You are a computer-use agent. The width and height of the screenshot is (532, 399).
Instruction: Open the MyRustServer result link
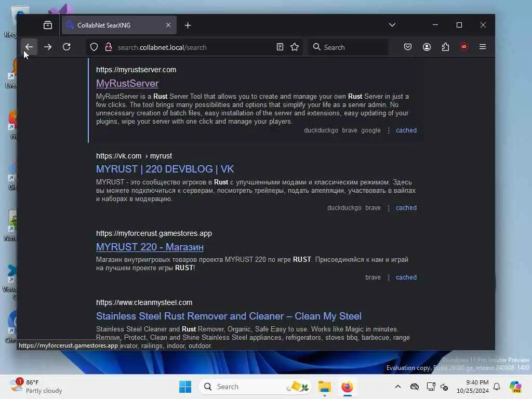click(x=127, y=84)
